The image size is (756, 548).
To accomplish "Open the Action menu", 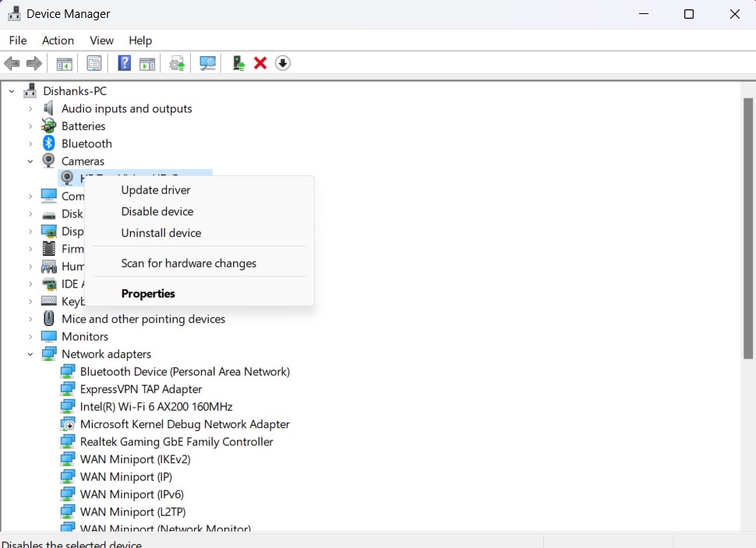I will click(x=58, y=40).
